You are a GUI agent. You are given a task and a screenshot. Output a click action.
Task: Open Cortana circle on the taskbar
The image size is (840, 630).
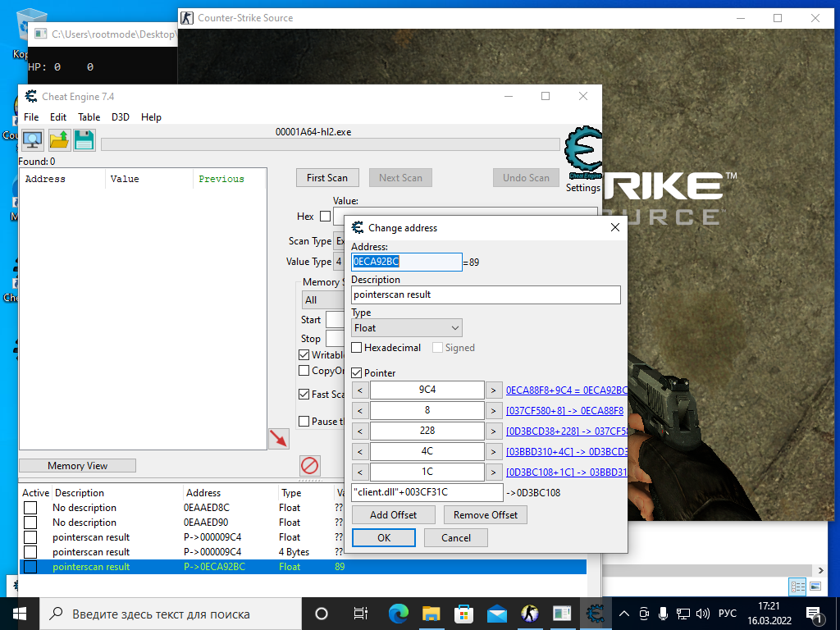pos(322,614)
